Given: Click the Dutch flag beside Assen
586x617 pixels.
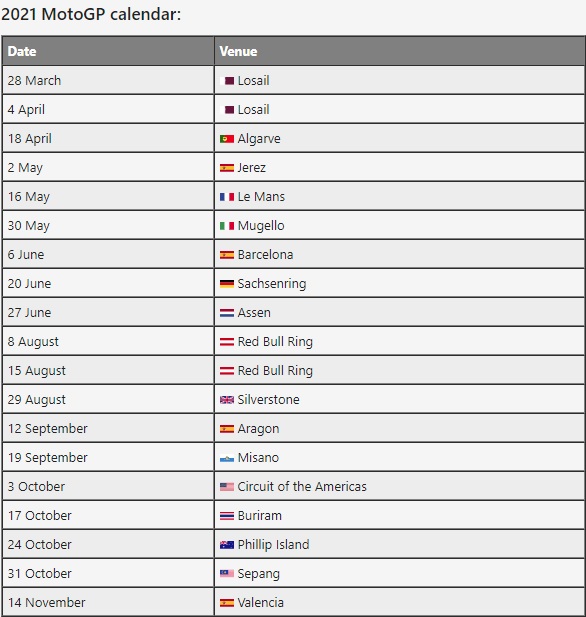Looking at the screenshot, I should tap(227, 313).
